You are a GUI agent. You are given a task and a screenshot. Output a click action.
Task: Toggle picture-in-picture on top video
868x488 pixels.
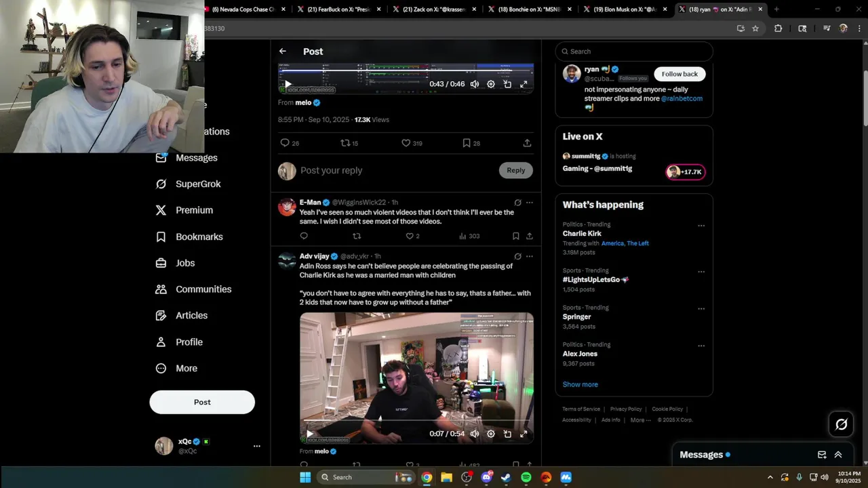pos(507,84)
